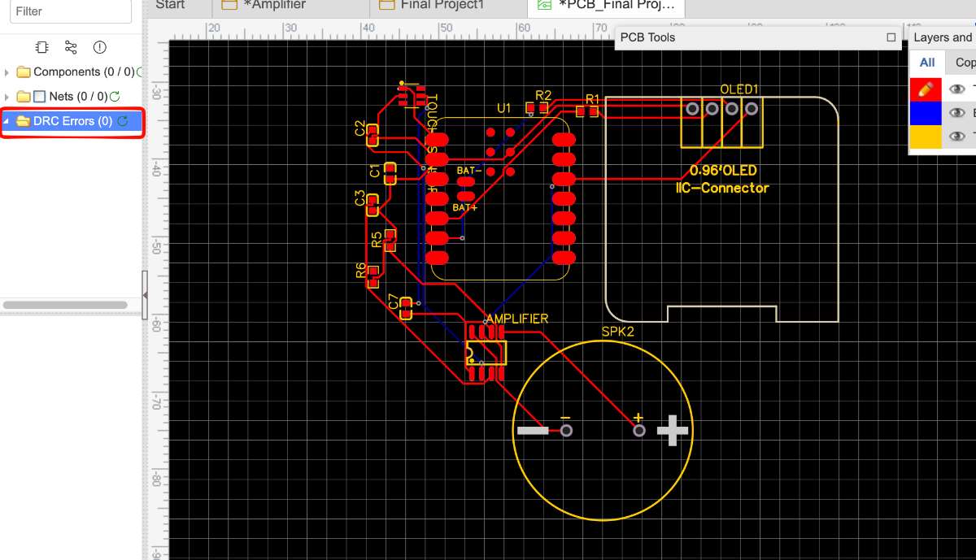
Task: Refresh the Nets list with green arrow
Action: coord(115,97)
